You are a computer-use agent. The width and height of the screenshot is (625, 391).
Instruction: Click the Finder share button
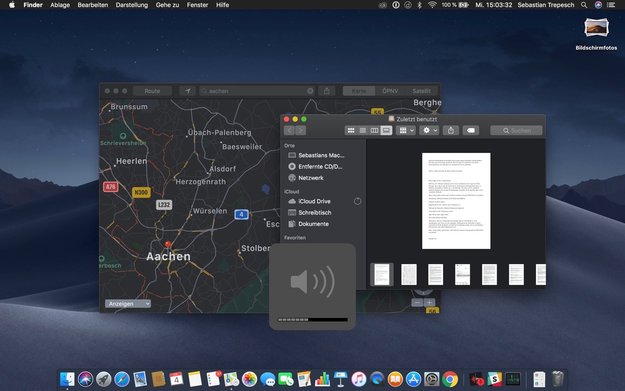point(451,130)
